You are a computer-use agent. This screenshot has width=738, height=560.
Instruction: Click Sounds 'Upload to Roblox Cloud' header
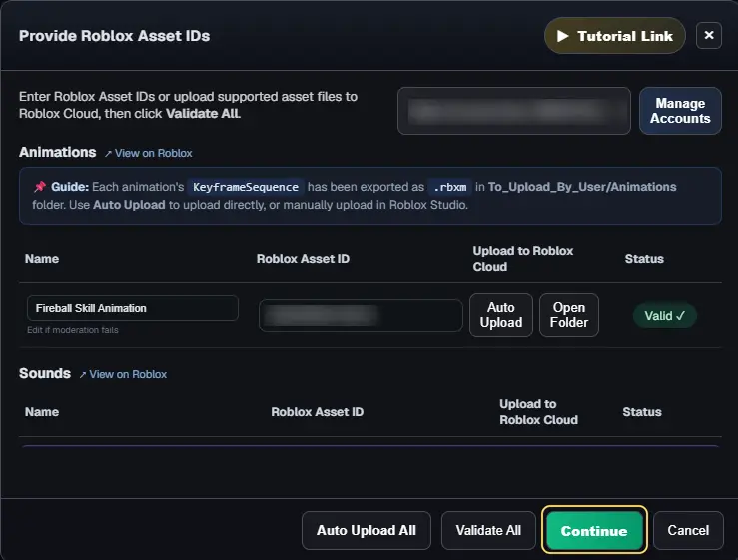(x=538, y=411)
